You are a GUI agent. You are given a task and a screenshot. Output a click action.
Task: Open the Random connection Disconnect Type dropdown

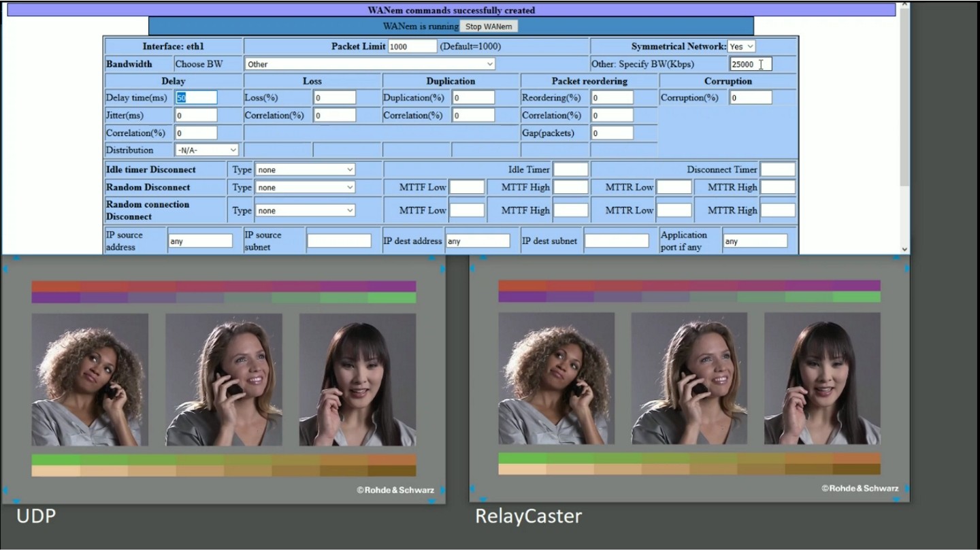point(305,210)
